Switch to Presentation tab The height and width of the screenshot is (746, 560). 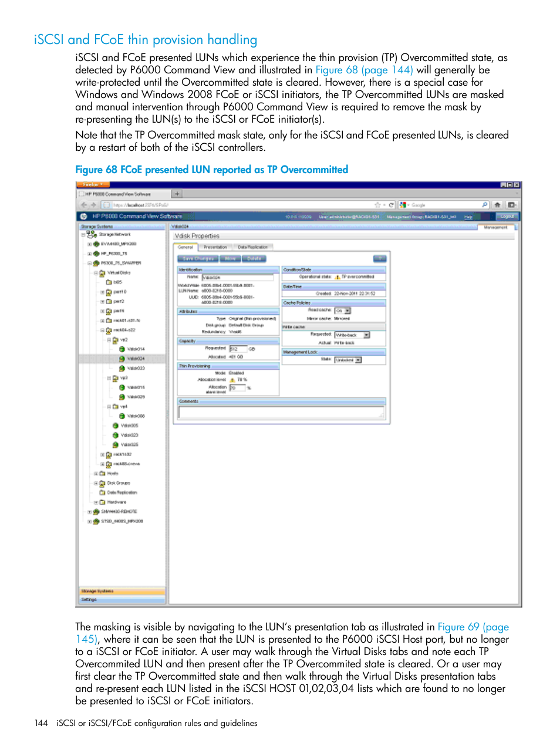[x=215, y=247]
